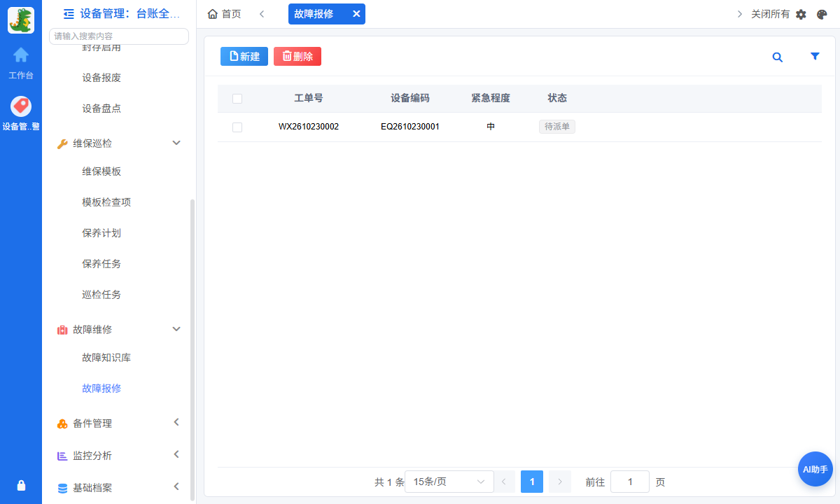840x504 pixels.
Task: Go to previous page arrow
Action: 504,482
